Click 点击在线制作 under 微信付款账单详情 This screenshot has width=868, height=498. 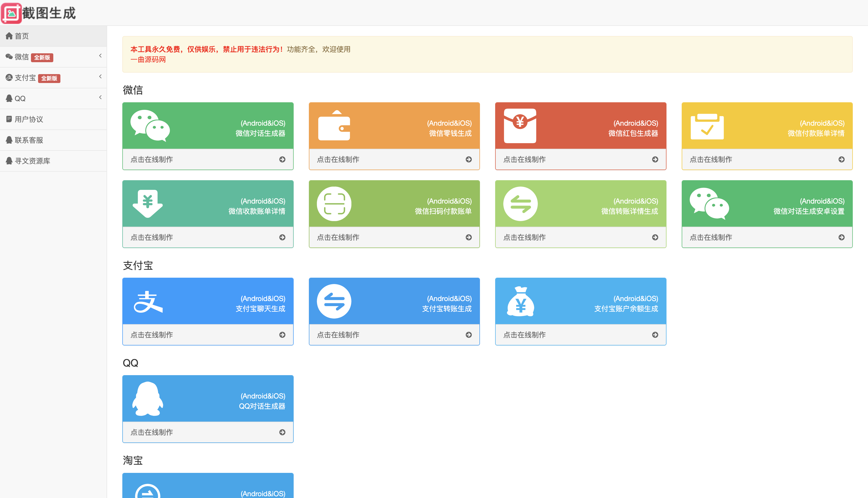click(711, 159)
